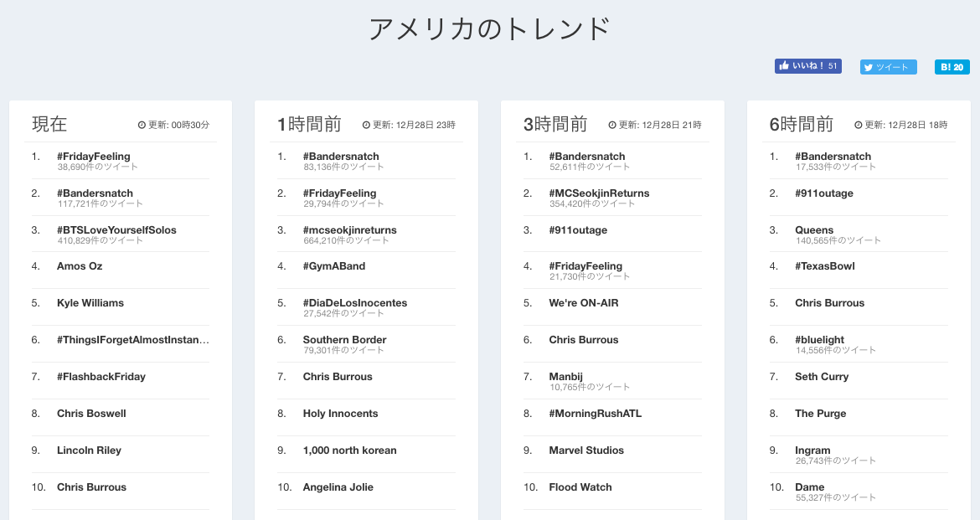980x520 pixels.
Task: Select the Amos Oz trend
Action: tap(80, 266)
